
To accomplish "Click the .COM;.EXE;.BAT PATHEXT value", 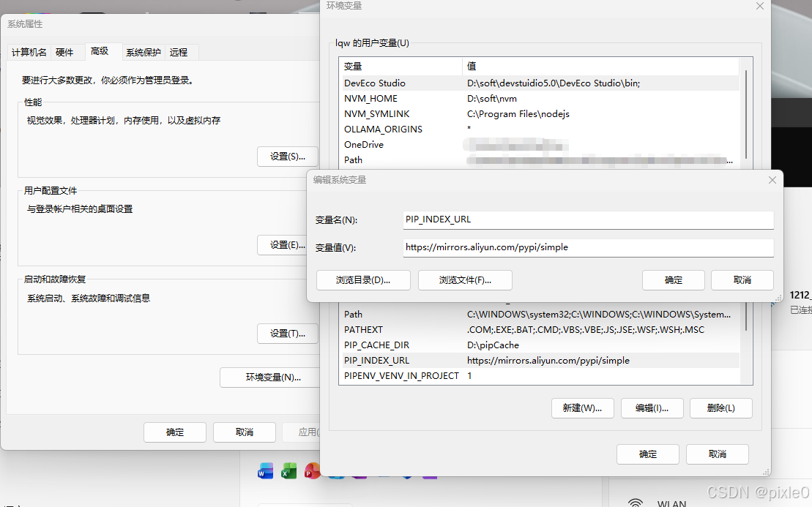I will [x=585, y=330].
